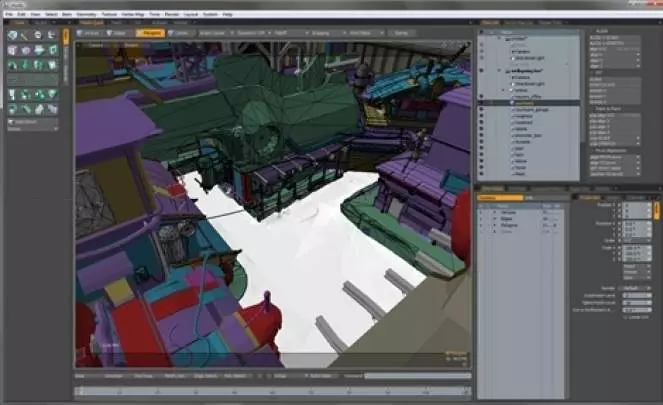663x405 pixels.
Task: Click the Position X input field
Action: coord(637,206)
